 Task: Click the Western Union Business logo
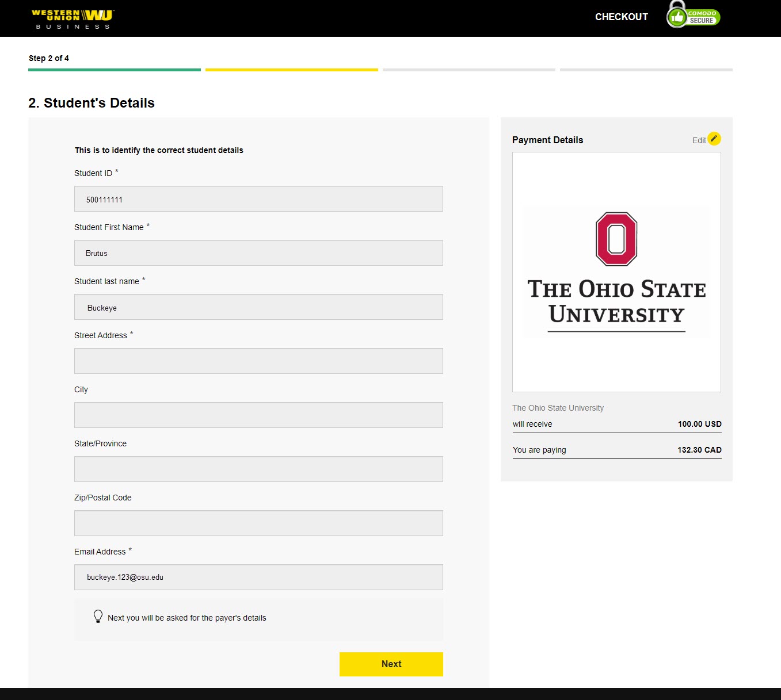coord(73,19)
